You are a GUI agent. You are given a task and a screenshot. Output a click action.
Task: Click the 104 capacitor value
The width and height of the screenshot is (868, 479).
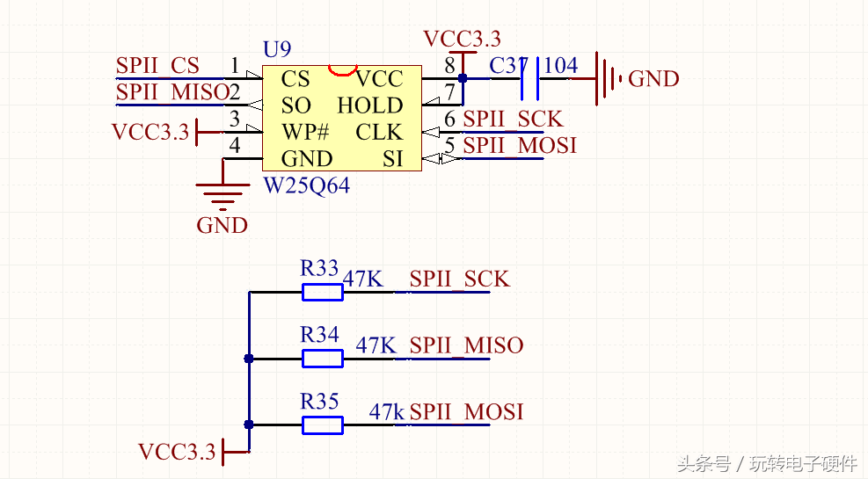pos(561,66)
